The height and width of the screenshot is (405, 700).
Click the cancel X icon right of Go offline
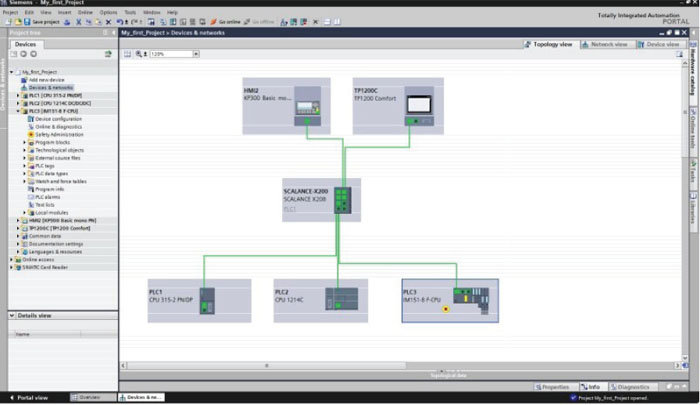(x=315, y=22)
